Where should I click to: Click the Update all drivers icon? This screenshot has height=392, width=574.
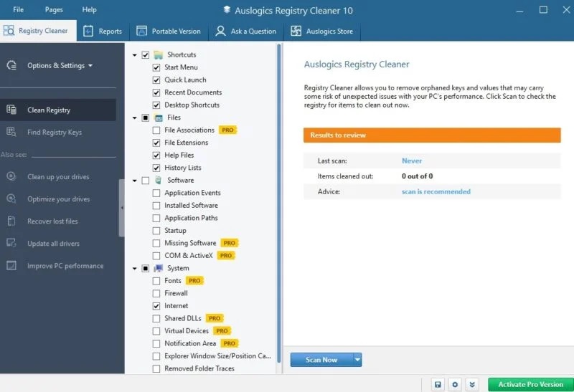tap(11, 244)
